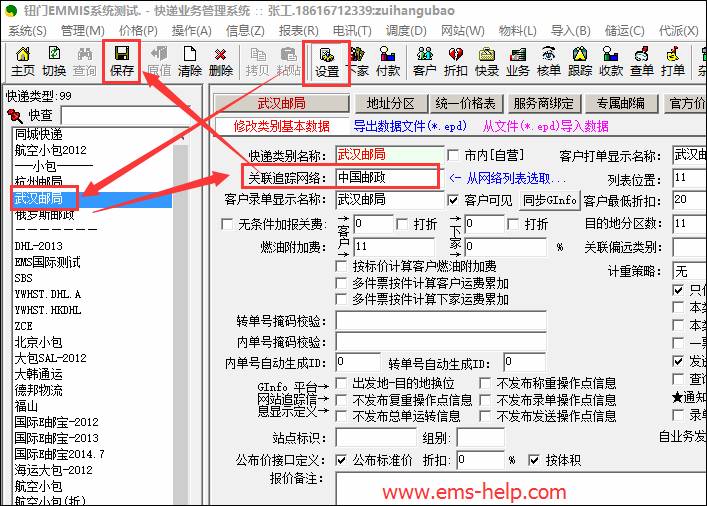The image size is (707, 506).
Task: Open the 打单 print order toolbar icon
Action: coord(673,62)
